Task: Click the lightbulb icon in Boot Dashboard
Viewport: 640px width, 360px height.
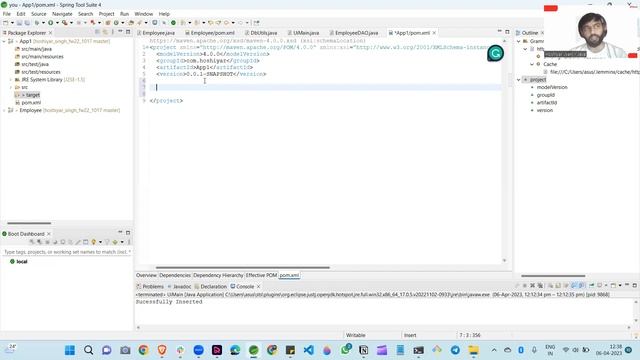Action: 93,242
